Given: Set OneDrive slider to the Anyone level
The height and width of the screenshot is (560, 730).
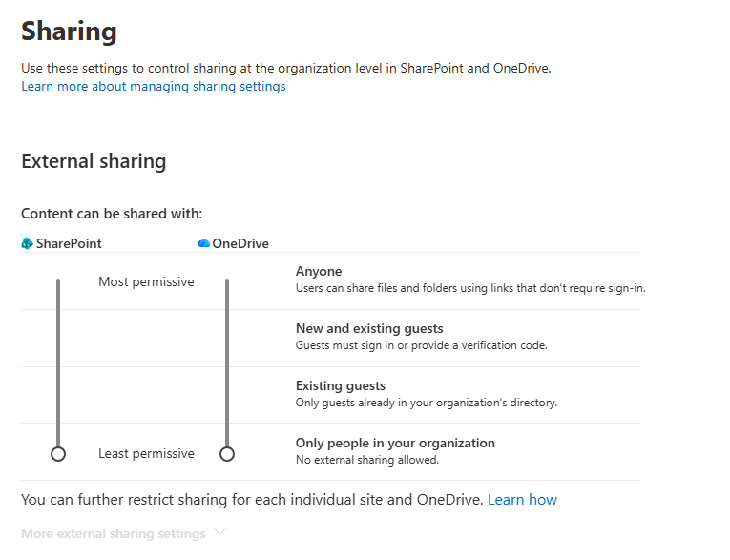Looking at the screenshot, I should 227,281.
